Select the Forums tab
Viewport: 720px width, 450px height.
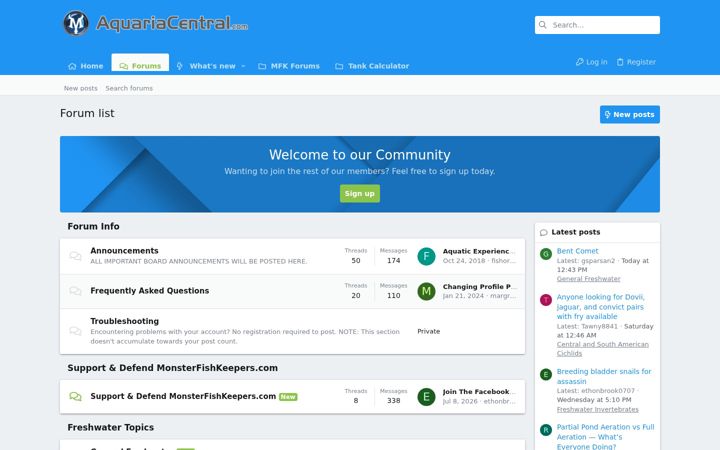[x=140, y=63]
